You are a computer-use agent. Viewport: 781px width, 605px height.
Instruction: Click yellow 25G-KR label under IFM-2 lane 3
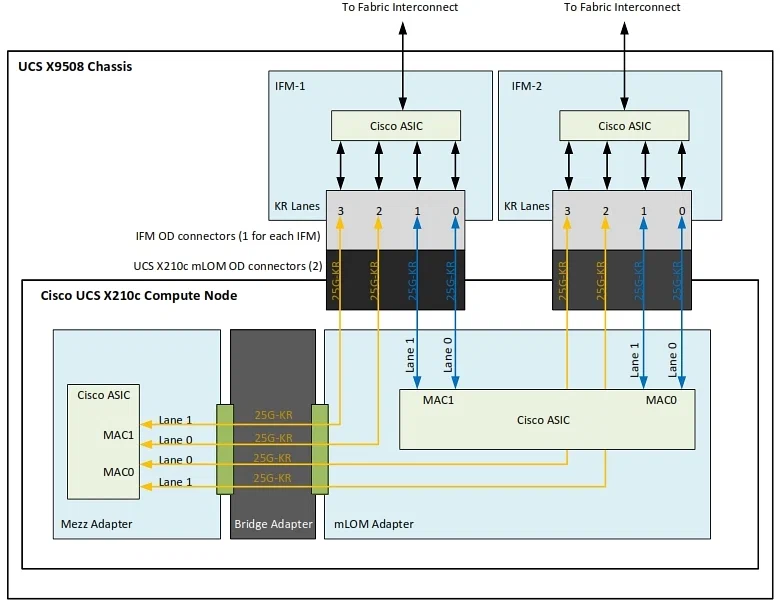[562, 280]
